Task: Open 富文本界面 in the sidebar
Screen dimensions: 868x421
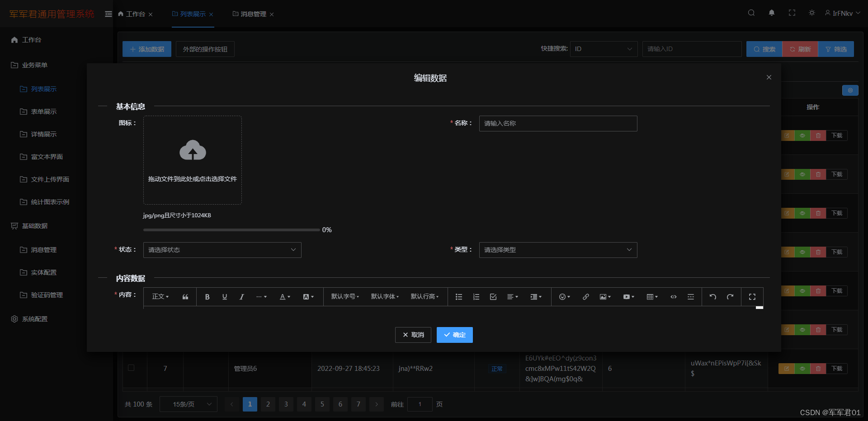Action: click(x=47, y=157)
